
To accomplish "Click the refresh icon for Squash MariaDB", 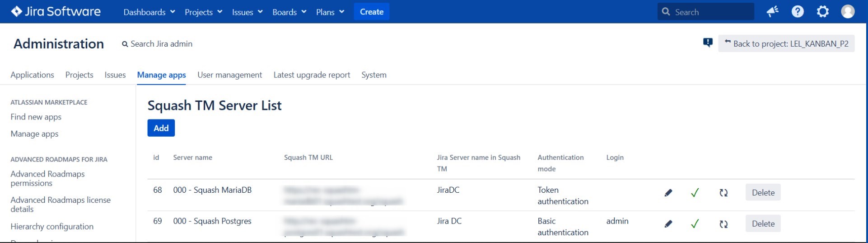I will pos(723,193).
